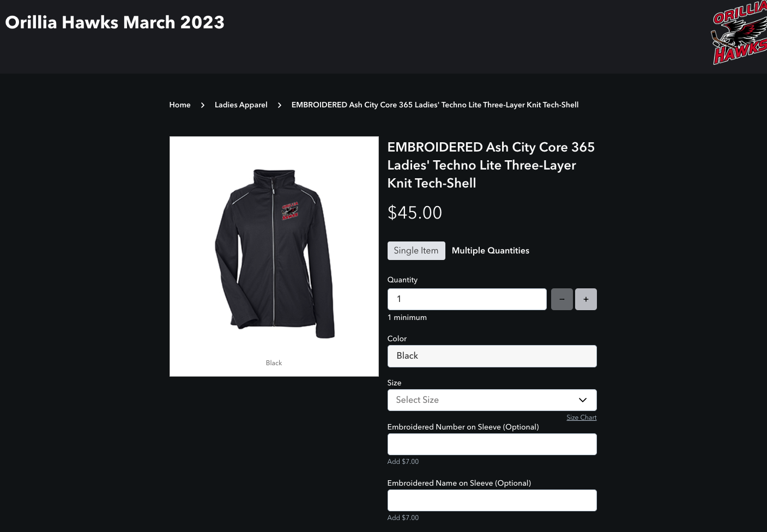Open the Size Chart link

coord(582,418)
